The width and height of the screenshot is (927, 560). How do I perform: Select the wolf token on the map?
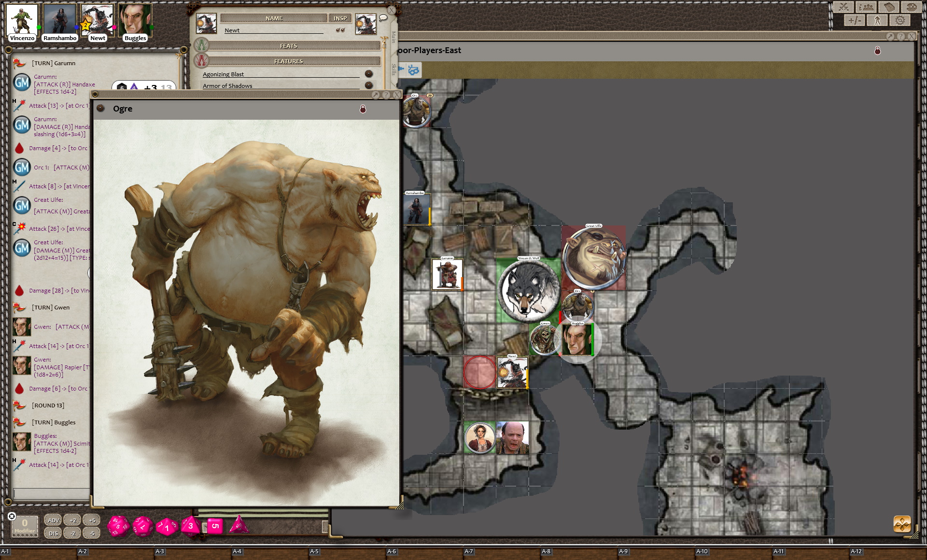coord(529,291)
